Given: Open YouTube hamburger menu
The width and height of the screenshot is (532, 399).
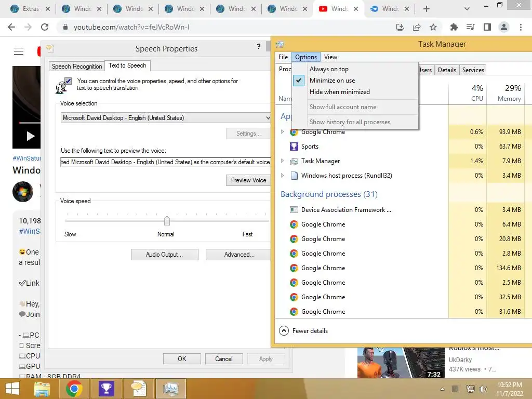Looking at the screenshot, I should [x=19, y=51].
